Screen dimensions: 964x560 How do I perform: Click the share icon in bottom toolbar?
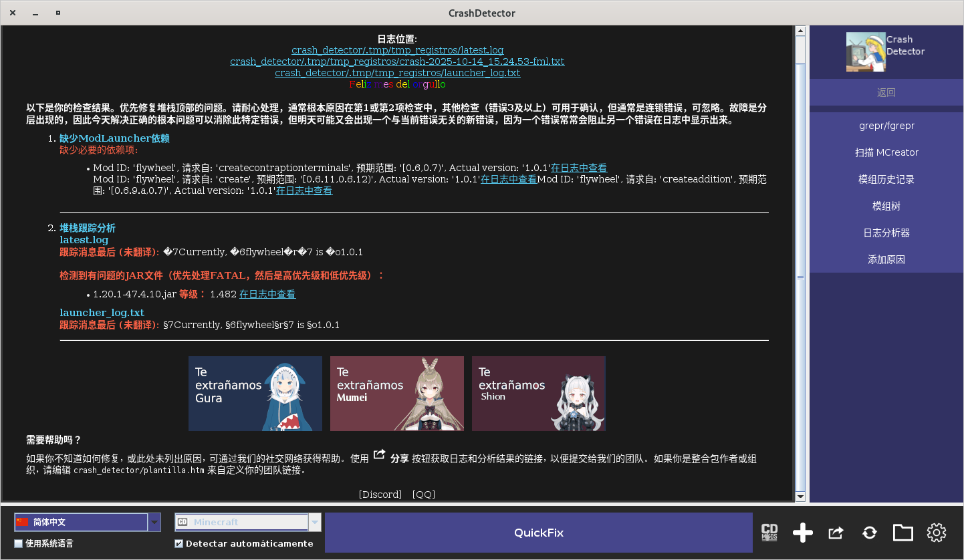click(836, 533)
